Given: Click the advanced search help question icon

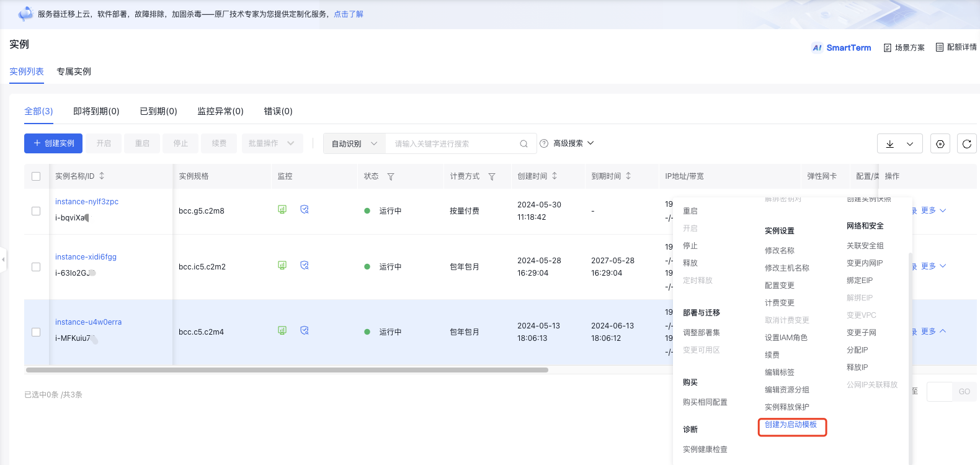Looking at the screenshot, I should tap(544, 143).
